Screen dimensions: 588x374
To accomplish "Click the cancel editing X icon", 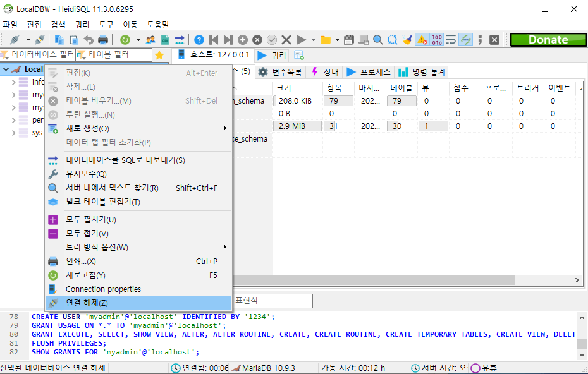I will point(286,40).
